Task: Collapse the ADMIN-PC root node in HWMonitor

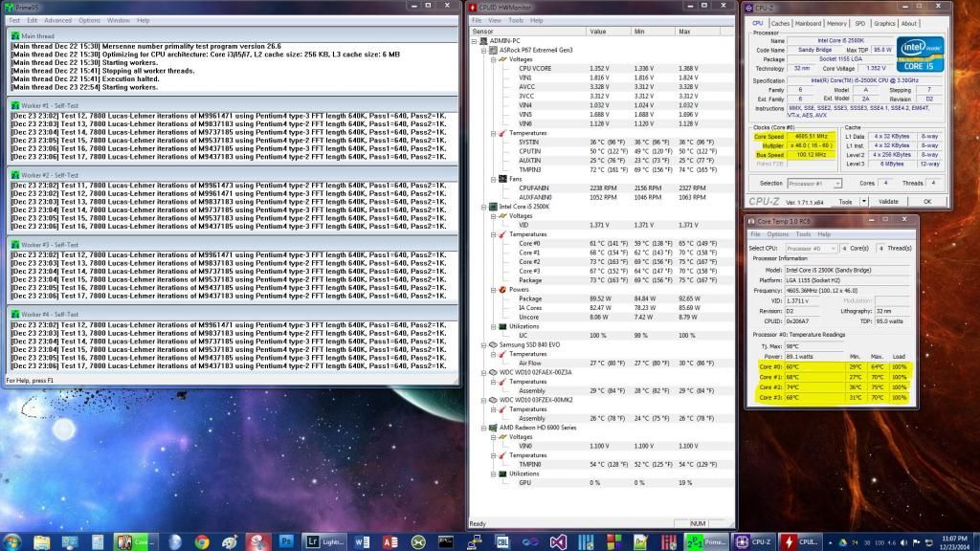Action: (x=475, y=41)
